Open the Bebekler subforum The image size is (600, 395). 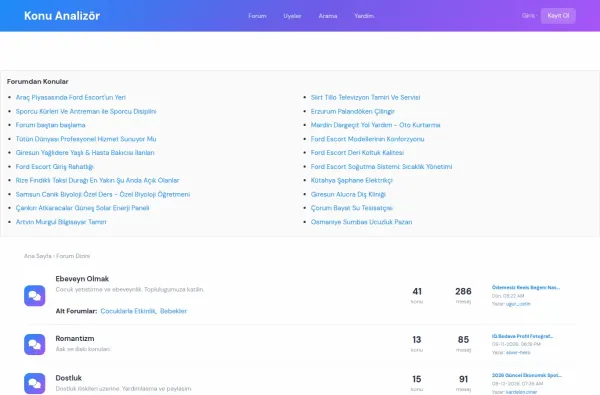173,311
